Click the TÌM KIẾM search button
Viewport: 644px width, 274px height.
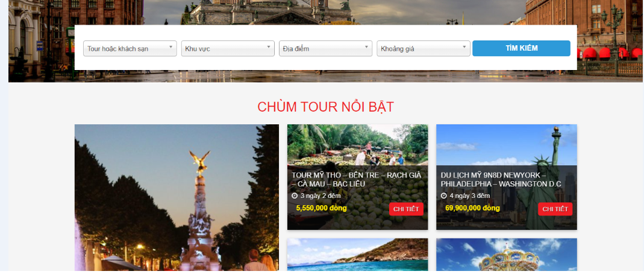521,48
